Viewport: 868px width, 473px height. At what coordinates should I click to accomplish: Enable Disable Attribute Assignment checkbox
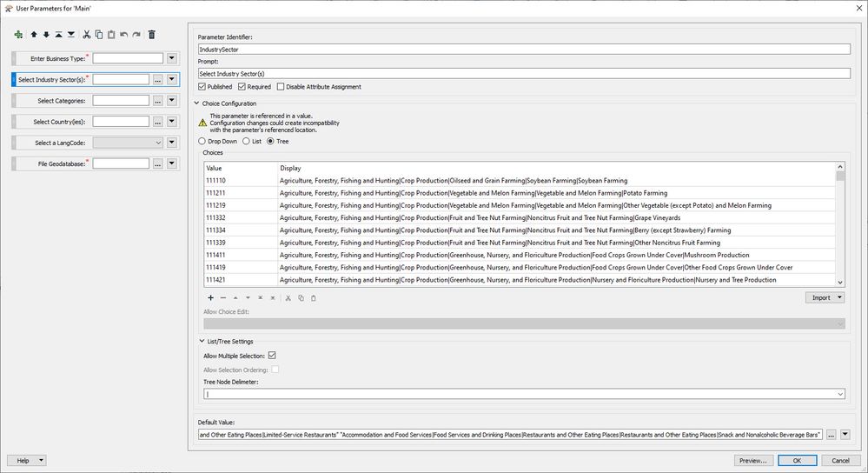click(x=281, y=86)
